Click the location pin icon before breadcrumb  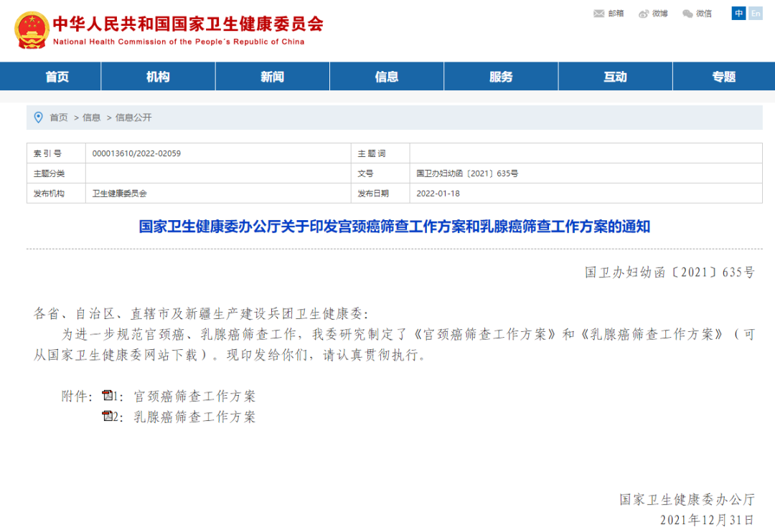tap(39, 117)
